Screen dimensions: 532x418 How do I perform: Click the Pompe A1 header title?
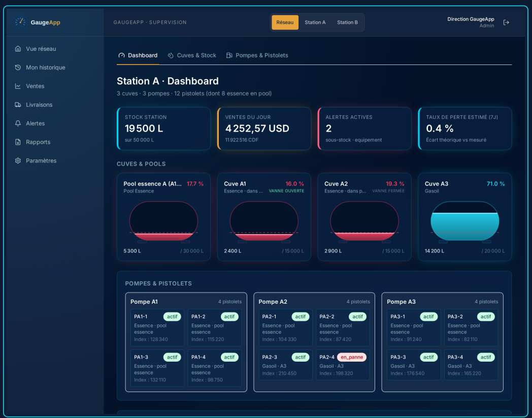[x=144, y=302]
